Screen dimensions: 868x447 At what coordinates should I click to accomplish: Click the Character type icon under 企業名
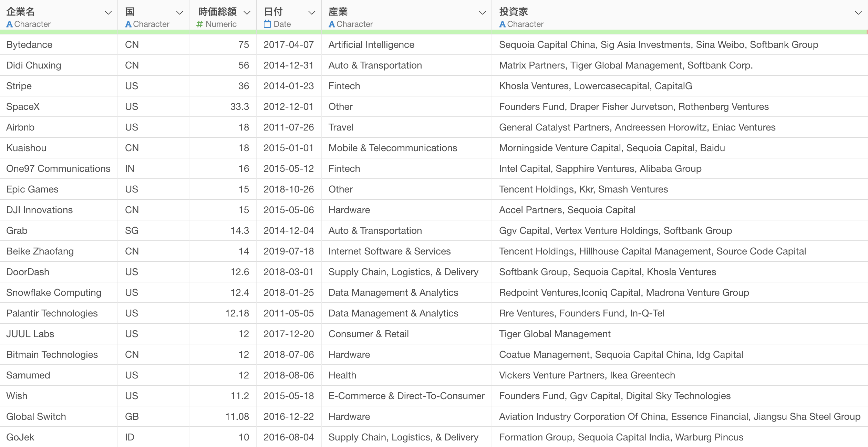10,24
